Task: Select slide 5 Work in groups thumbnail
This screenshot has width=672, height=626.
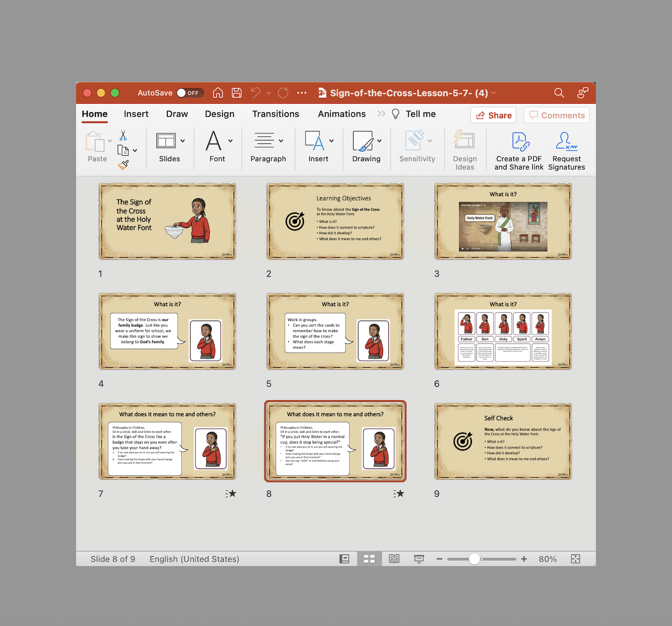Action: pos(336,331)
